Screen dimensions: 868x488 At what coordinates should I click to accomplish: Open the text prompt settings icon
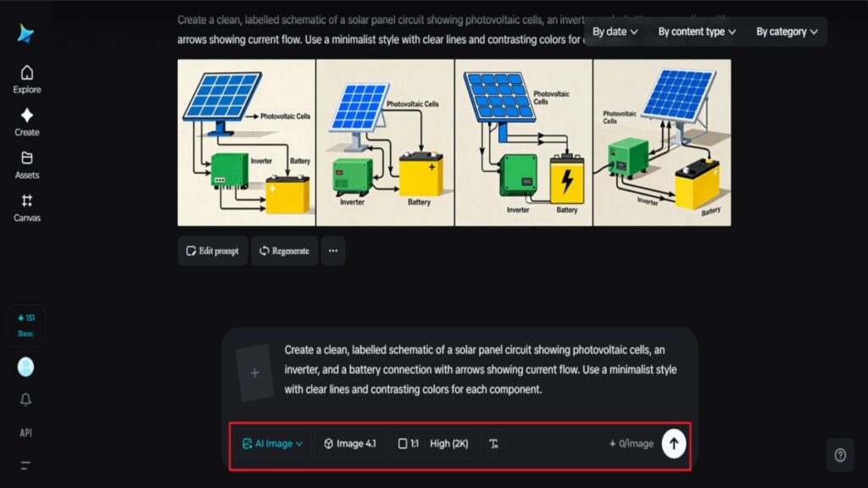tap(494, 444)
